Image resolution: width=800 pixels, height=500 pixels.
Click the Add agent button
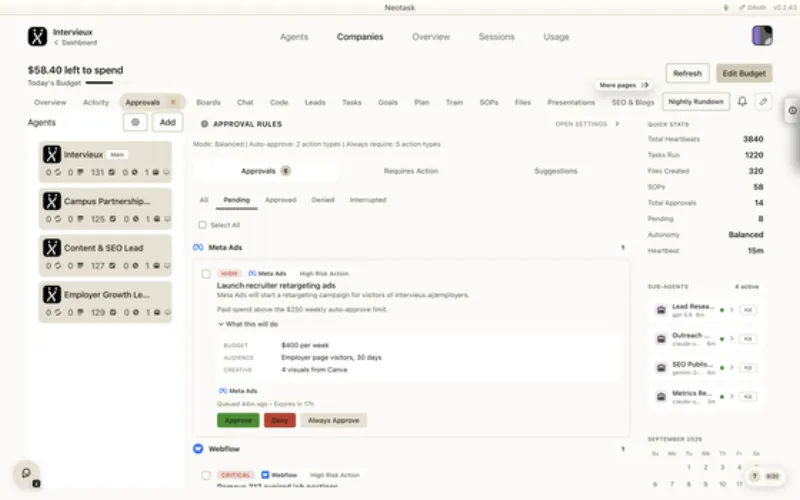[167, 122]
